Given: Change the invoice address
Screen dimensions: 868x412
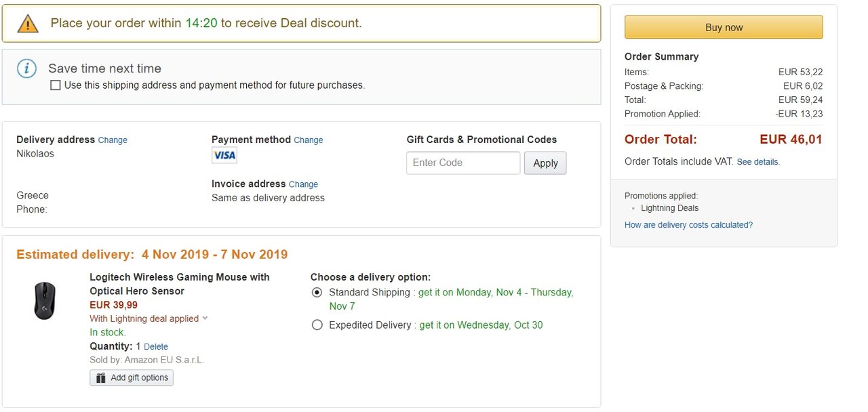Looking at the screenshot, I should click(x=303, y=184).
